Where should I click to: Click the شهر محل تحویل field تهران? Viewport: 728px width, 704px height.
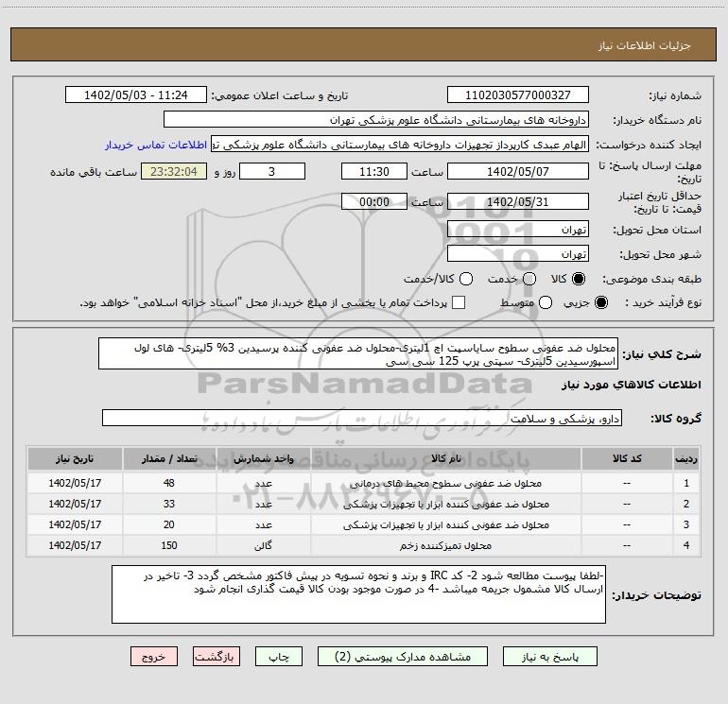coord(518,253)
